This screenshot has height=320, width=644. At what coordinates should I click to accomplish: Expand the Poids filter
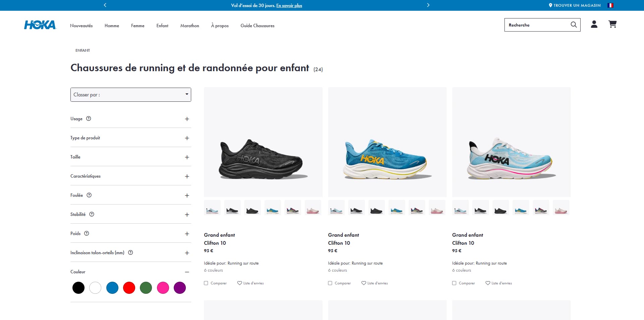tap(187, 234)
